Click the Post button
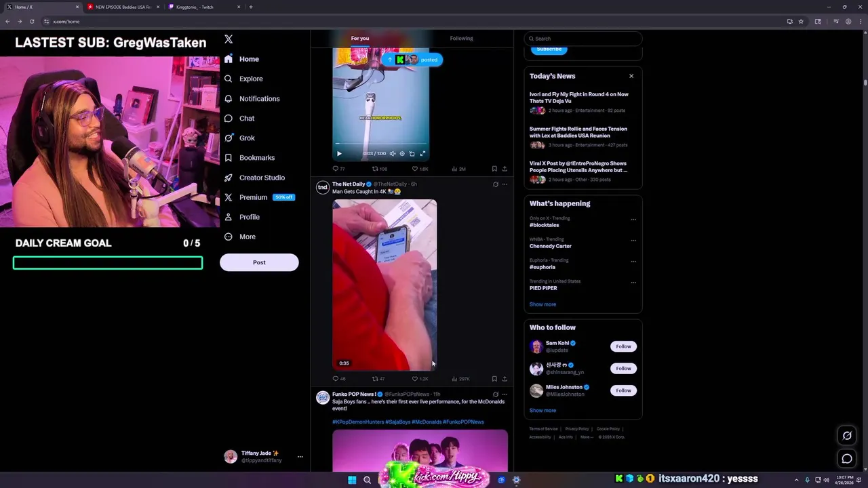Image resolution: width=868 pixels, height=488 pixels. point(259,262)
